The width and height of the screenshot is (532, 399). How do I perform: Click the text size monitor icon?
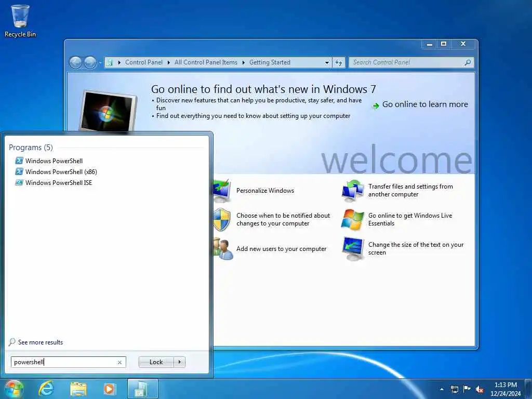[353, 249]
